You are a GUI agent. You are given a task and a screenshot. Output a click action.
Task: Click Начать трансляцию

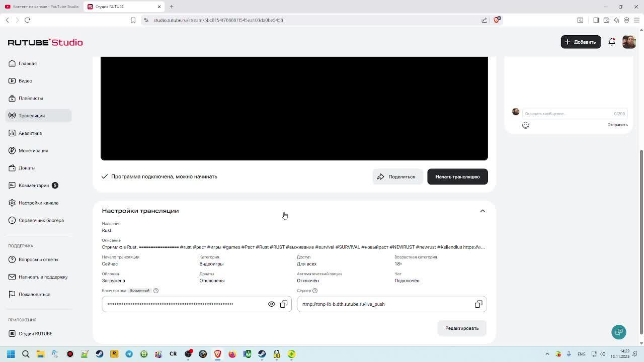coord(457,176)
